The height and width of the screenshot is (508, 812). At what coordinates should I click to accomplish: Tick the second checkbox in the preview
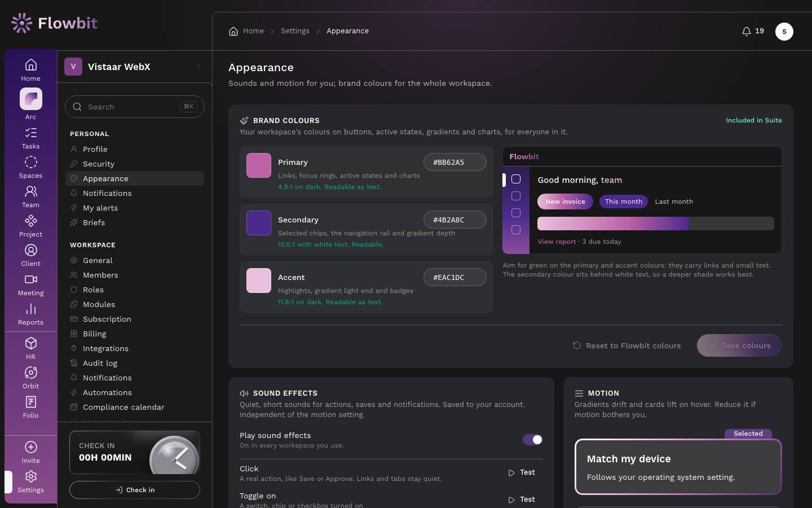click(516, 196)
